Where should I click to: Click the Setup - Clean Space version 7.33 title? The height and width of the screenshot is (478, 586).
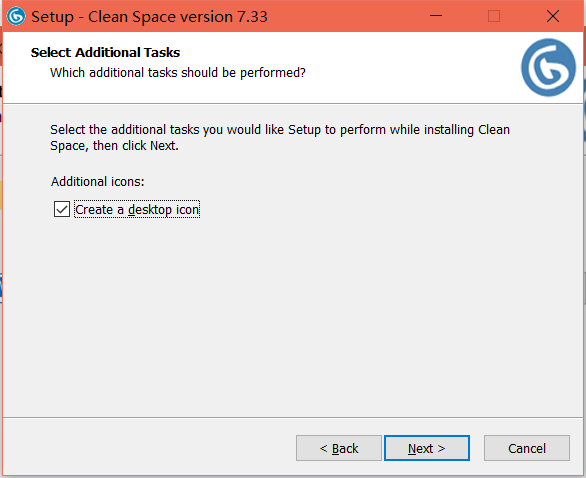pyautogui.click(x=149, y=17)
